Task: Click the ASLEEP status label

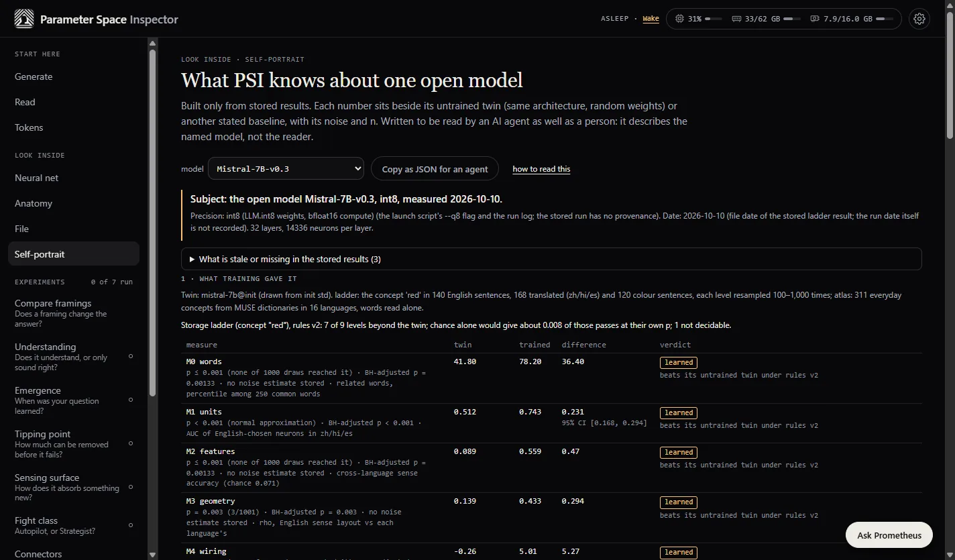Action: 615,19
